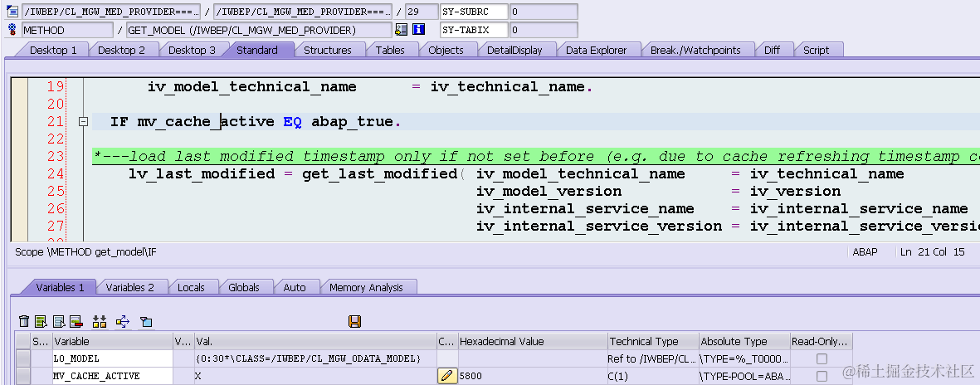This screenshot has height=385, width=980.
Task: Click line number 21 in code margin
Action: [x=56, y=122]
